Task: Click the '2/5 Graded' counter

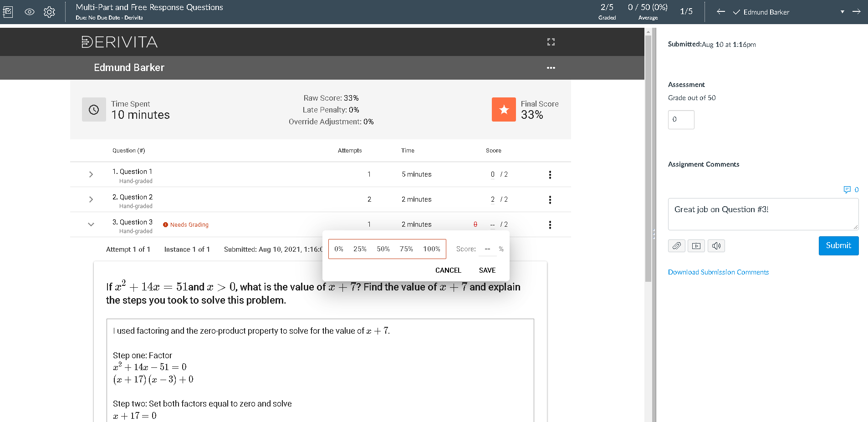Action: [x=607, y=12]
